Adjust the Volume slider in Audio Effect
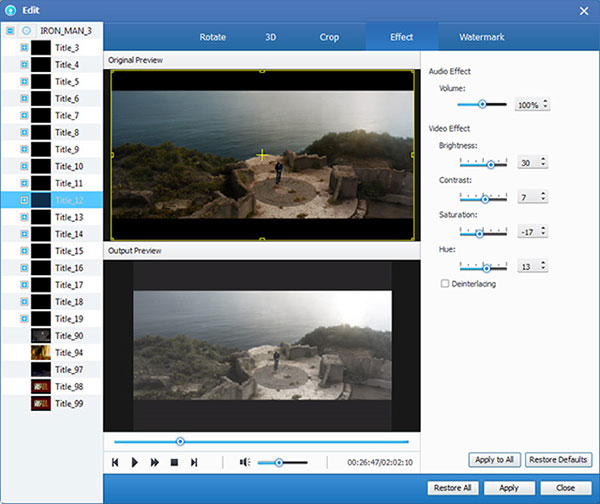This screenshot has width=600, height=504. [x=482, y=104]
